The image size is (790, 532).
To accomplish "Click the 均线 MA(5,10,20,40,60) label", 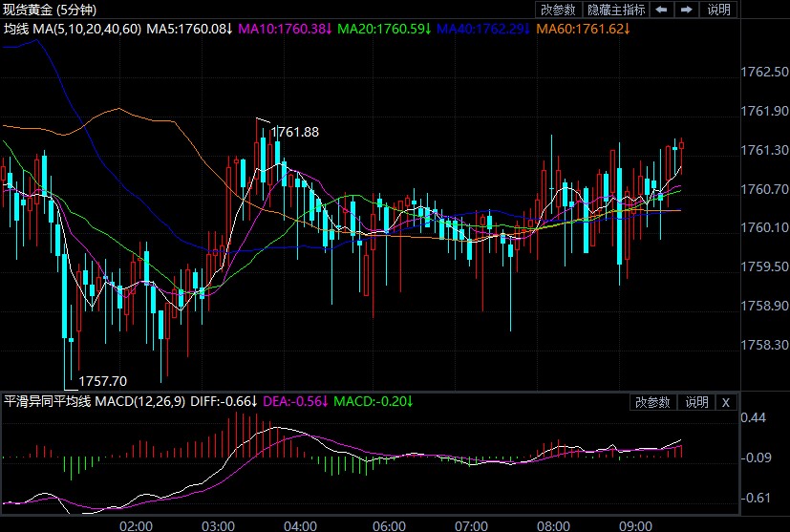I will [73, 29].
